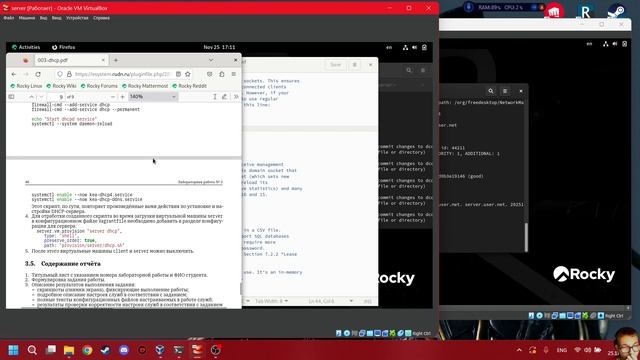Open File Explorer from taskbar
This screenshot has height=360, width=640.
click(x=69, y=350)
